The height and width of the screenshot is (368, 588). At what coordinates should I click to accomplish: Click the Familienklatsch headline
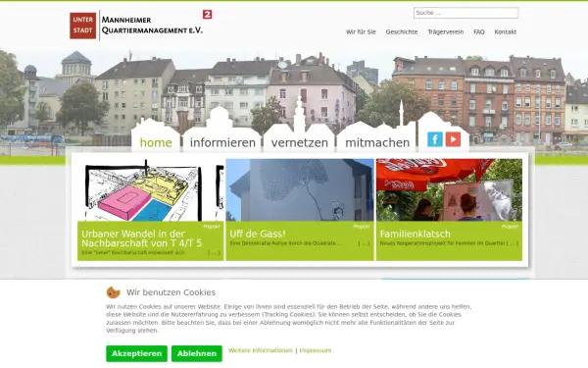pyautogui.click(x=416, y=234)
